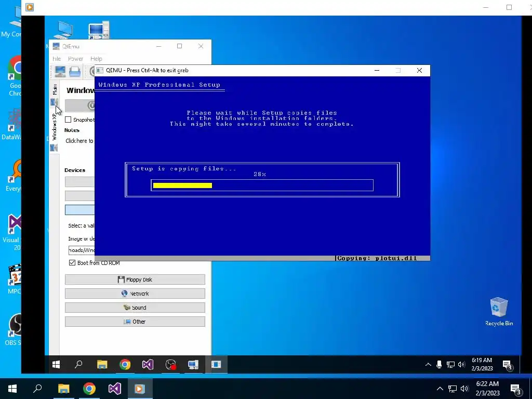Open the File menu in QtEmu
The width and height of the screenshot is (532, 399).
pyautogui.click(x=57, y=59)
